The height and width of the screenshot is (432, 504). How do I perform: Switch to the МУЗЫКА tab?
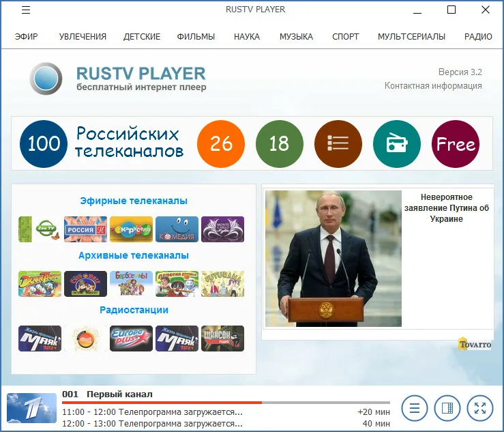coord(296,37)
